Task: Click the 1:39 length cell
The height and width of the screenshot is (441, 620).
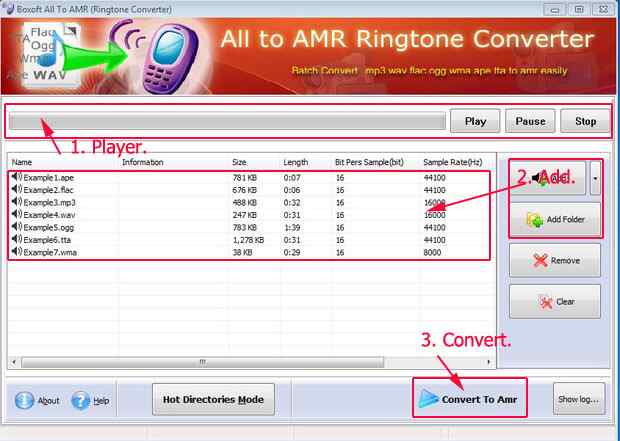Action: pos(292,227)
